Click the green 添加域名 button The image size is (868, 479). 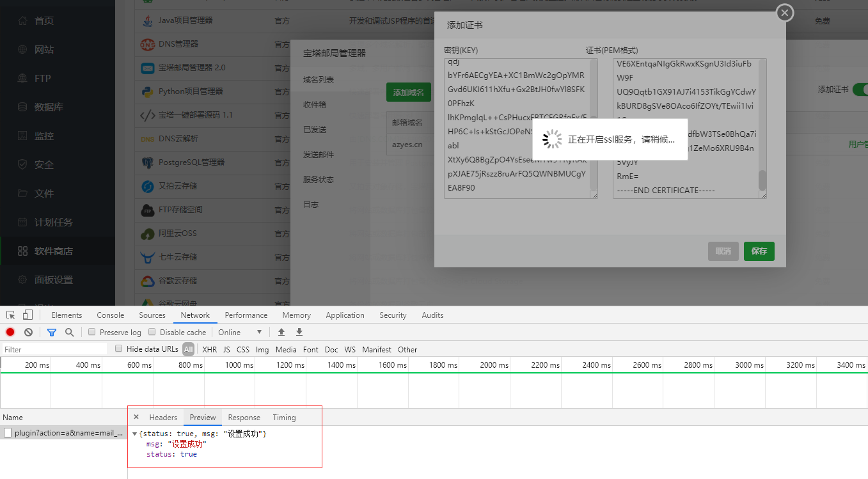click(409, 92)
